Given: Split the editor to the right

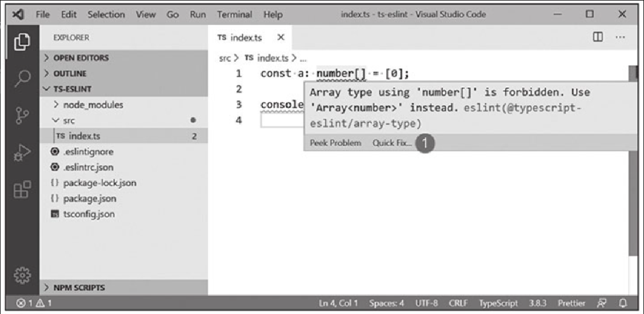Looking at the screenshot, I should pos(598,37).
